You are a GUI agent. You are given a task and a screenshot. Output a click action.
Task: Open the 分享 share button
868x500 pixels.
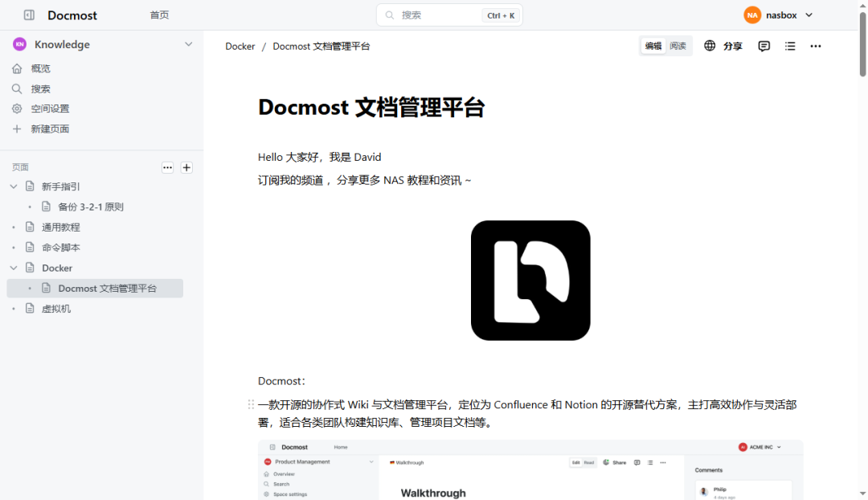click(732, 46)
